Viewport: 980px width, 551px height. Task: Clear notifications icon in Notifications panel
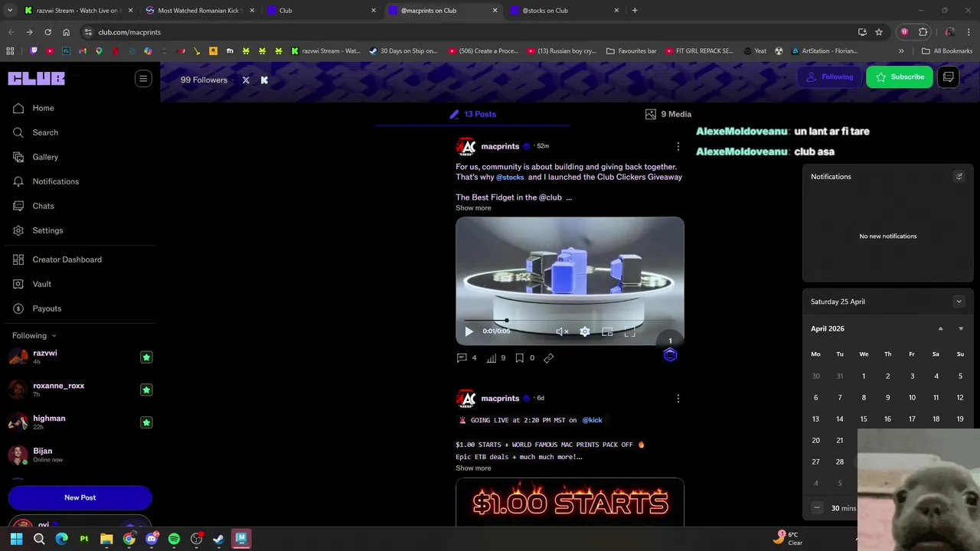pos(959,177)
